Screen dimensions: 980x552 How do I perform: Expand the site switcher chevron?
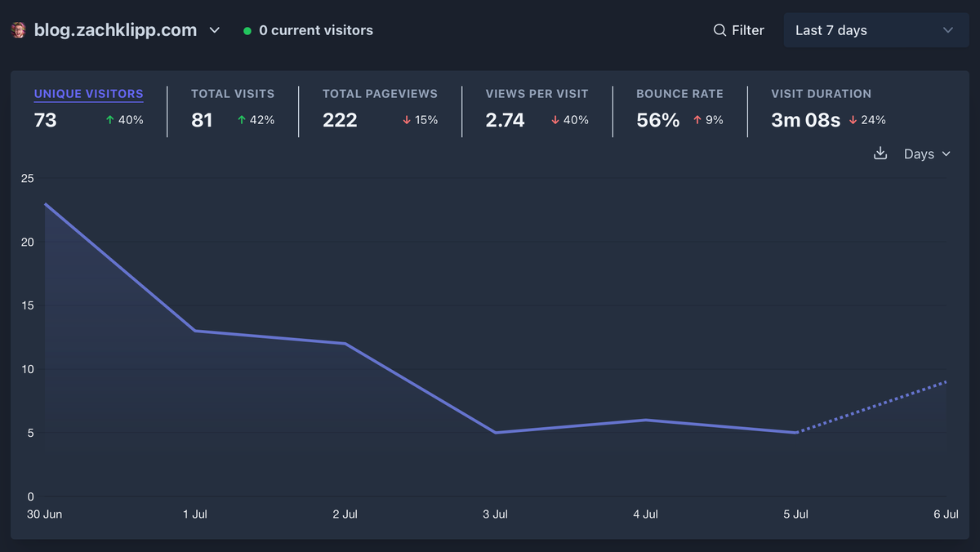coord(214,30)
